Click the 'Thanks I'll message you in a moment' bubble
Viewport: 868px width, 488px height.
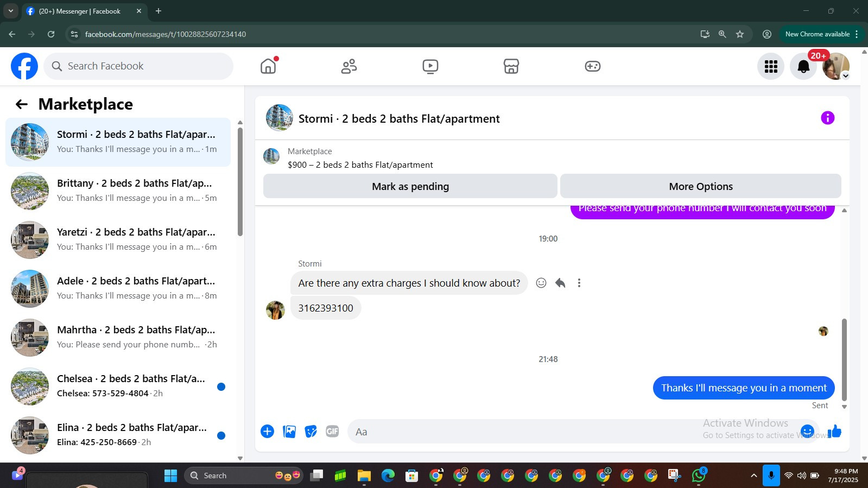pyautogui.click(x=744, y=388)
